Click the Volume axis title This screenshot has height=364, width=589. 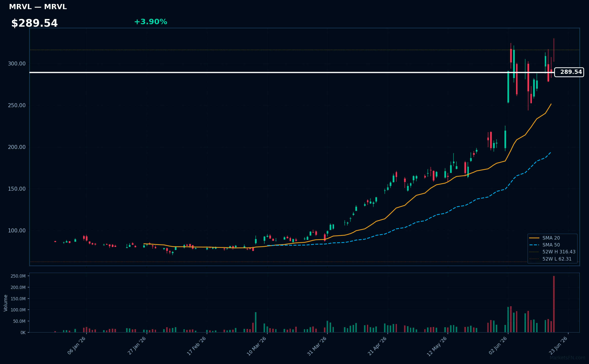coord(6,303)
